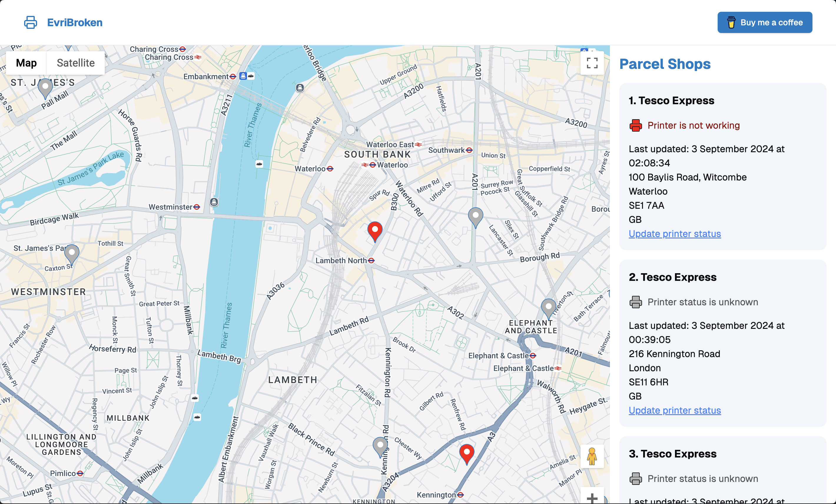Click the EvriBroken printer logo icon
This screenshot has width=836, height=504.
(31, 22)
